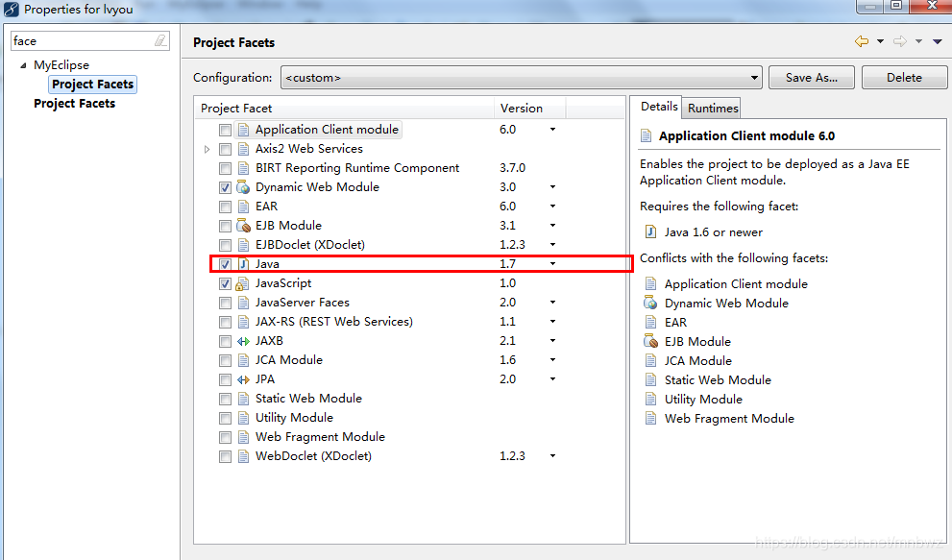Select the Details tab
This screenshot has height=560, width=952.
(659, 107)
